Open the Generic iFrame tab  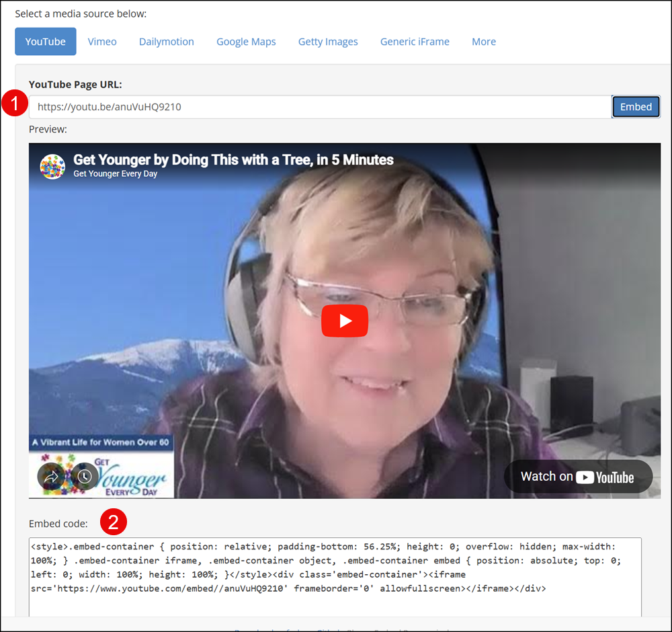tap(415, 42)
